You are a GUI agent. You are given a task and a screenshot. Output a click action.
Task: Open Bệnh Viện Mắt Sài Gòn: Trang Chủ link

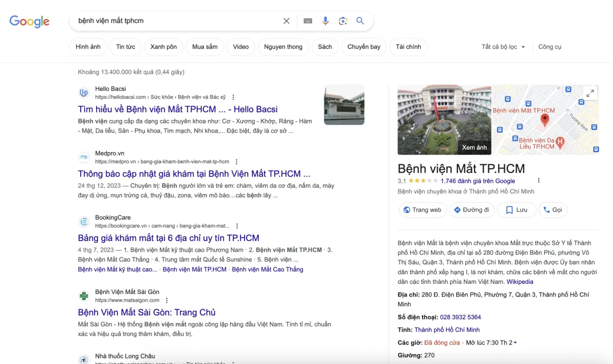[147, 312]
